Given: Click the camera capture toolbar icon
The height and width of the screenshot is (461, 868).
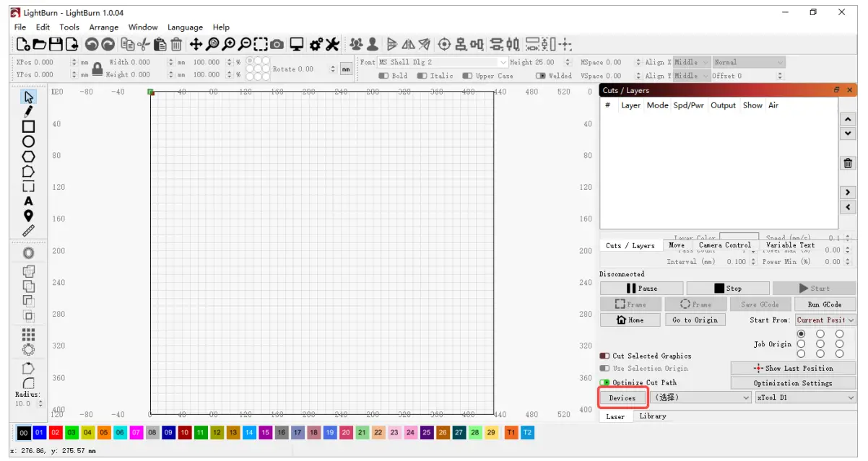Looking at the screenshot, I should pyautogui.click(x=277, y=45).
